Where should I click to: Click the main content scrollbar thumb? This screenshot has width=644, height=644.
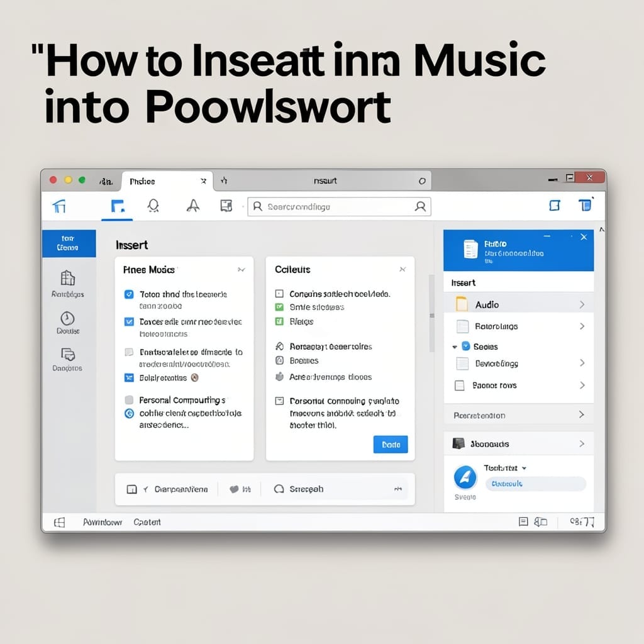(431, 313)
